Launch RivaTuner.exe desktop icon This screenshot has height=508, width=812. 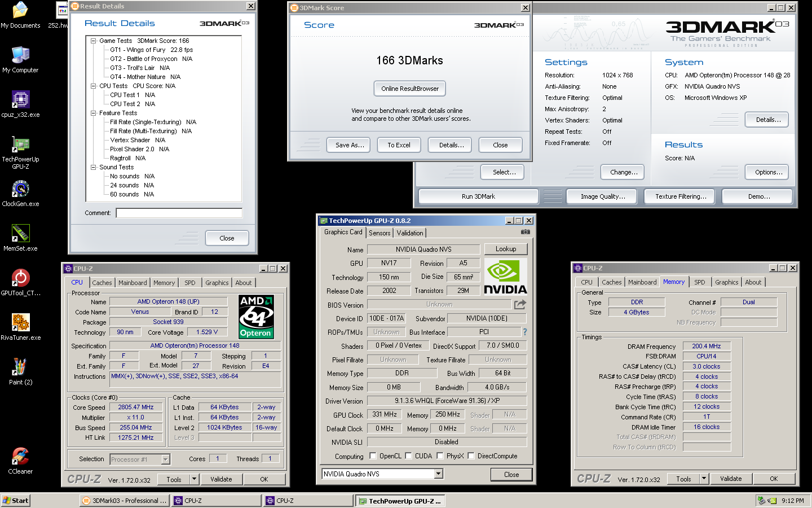click(20, 327)
